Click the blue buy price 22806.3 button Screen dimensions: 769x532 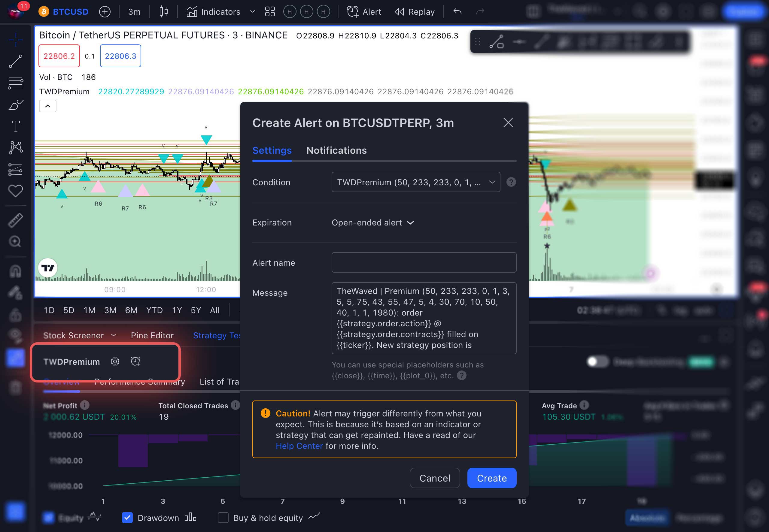pyautogui.click(x=120, y=56)
